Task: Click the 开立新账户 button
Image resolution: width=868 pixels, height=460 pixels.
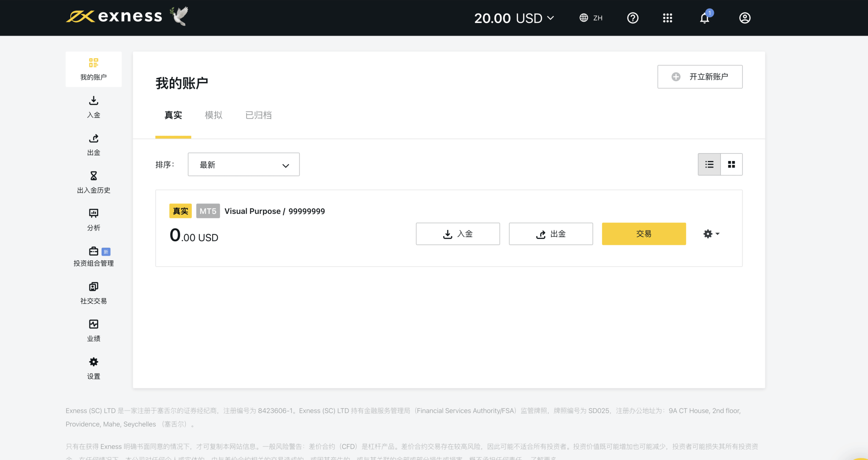Action: click(x=700, y=77)
